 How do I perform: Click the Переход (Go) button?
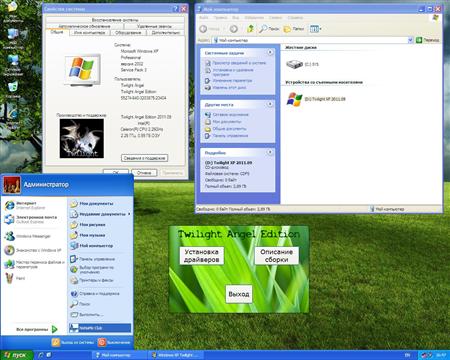(x=428, y=40)
